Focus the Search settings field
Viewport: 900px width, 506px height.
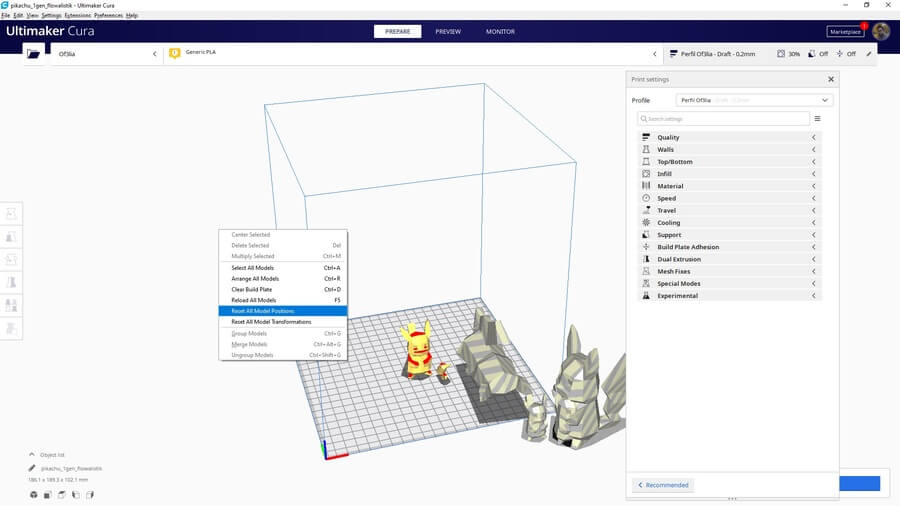[x=723, y=119]
